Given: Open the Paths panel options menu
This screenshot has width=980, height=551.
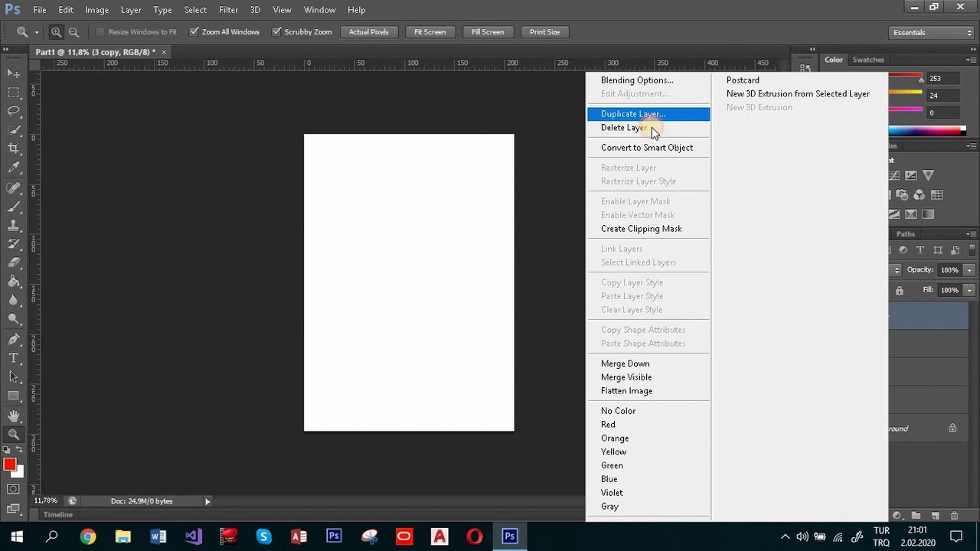Looking at the screenshot, I should click(x=971, y=234).
